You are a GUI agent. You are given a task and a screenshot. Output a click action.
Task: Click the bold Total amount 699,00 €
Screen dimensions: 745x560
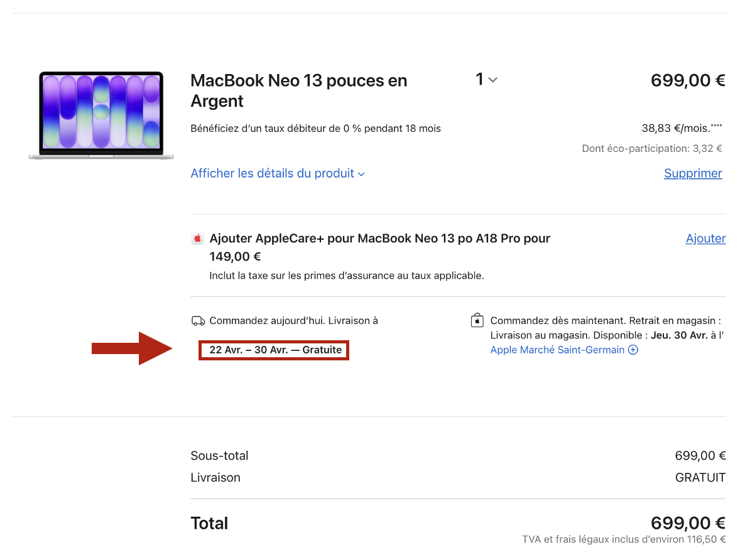click(x=688, y=523)
